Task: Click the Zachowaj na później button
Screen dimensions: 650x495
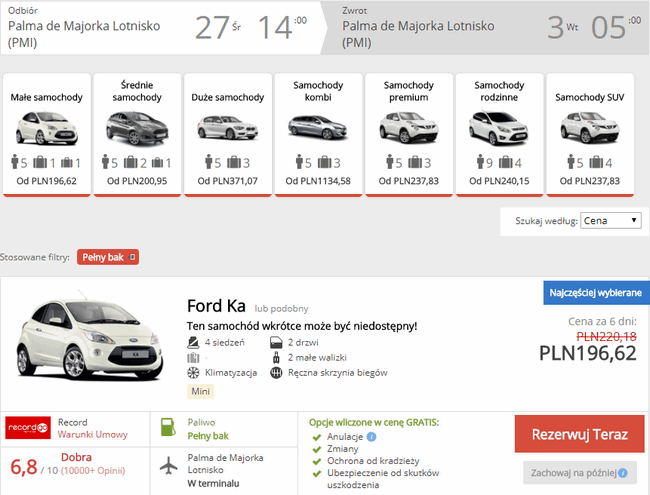Action: click(580, 473)
